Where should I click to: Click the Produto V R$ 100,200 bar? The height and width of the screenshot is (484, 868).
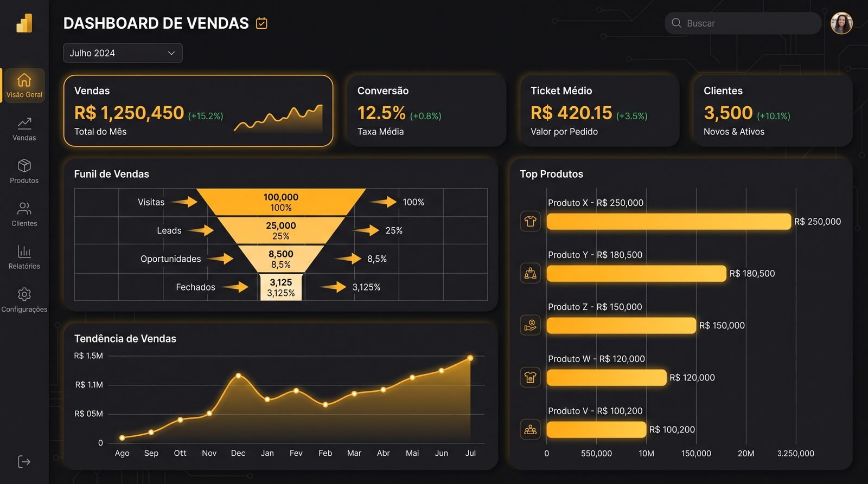click(x=597, y=429)
